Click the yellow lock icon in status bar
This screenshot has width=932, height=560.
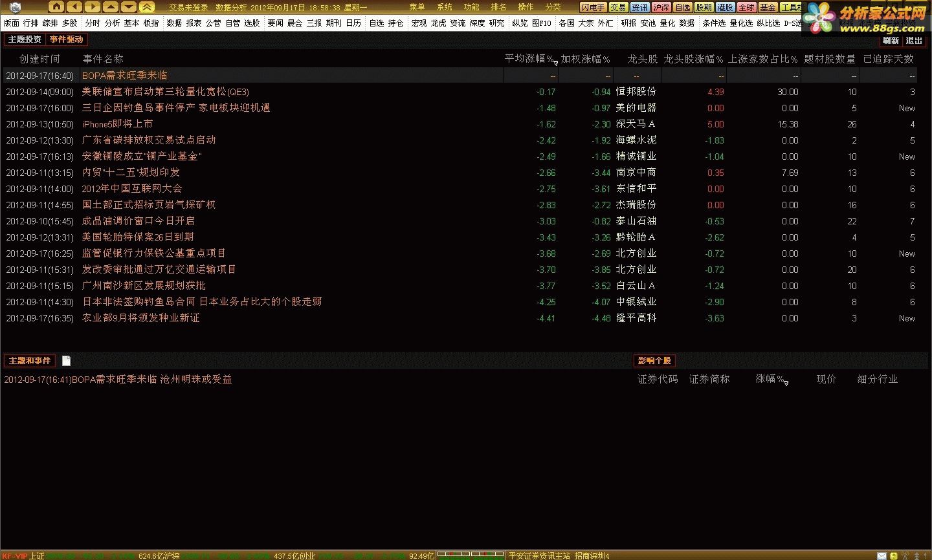[x=894, y=556]
